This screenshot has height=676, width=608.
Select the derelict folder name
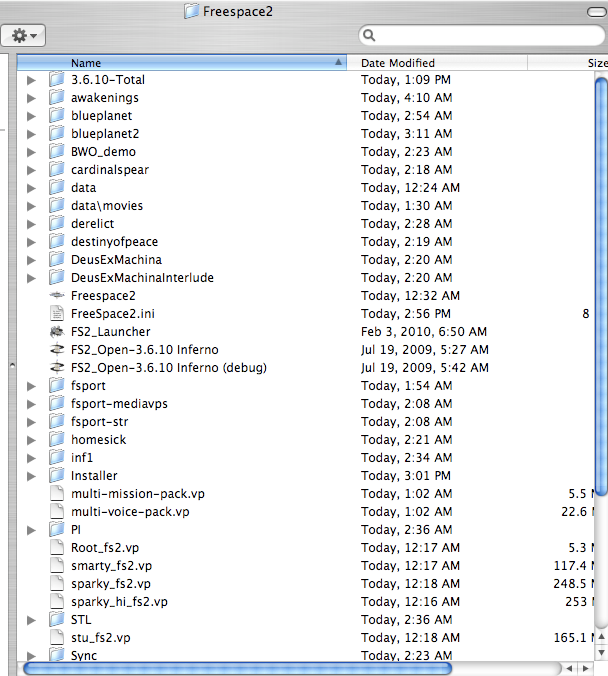click(93, 224)
